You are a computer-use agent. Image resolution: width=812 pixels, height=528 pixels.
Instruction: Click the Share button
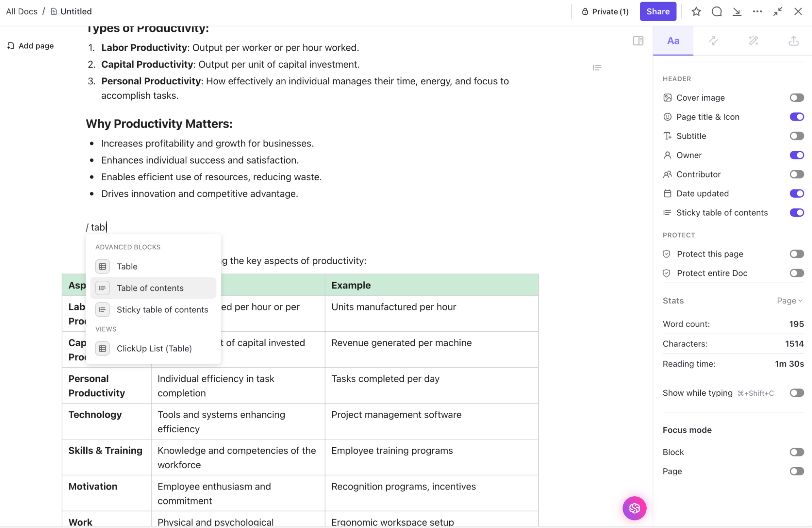coord(658,11)
